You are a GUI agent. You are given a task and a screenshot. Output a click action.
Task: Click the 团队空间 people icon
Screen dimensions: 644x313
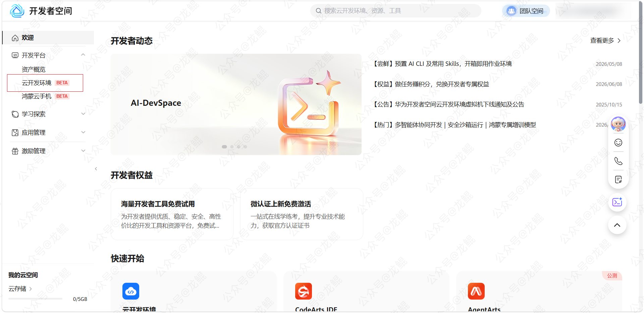511,11
